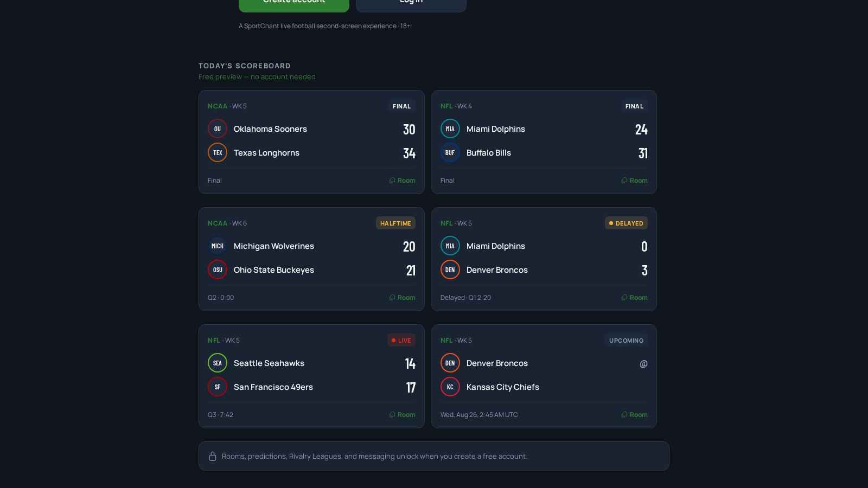The width and height of the screenshot is (868, 488).
Task: Open Room for delayed Dolphins vs Broncos
Action: pos(634,298)
